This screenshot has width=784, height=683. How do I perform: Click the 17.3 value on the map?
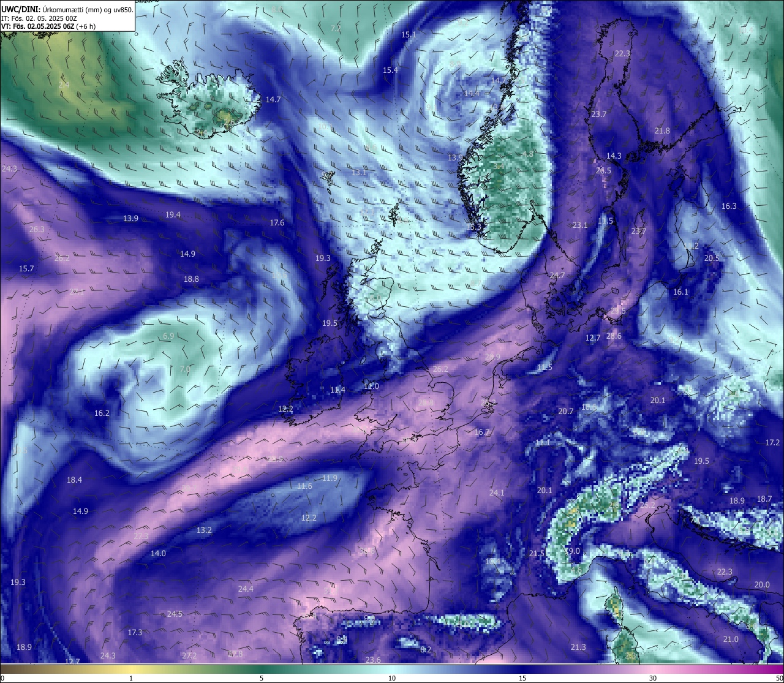tap(135, 633)
